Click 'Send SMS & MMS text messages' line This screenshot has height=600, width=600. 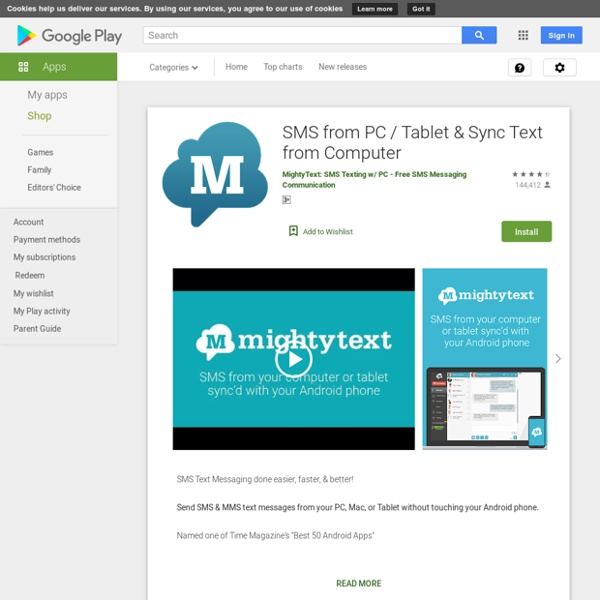pos(357,507)
